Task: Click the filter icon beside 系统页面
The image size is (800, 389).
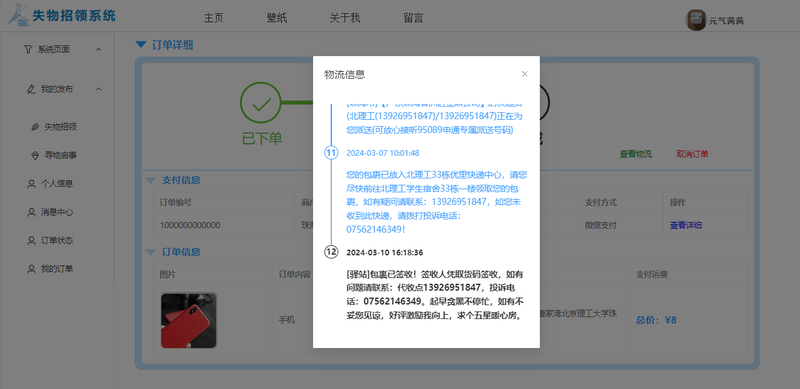Action: click(28, 50)
